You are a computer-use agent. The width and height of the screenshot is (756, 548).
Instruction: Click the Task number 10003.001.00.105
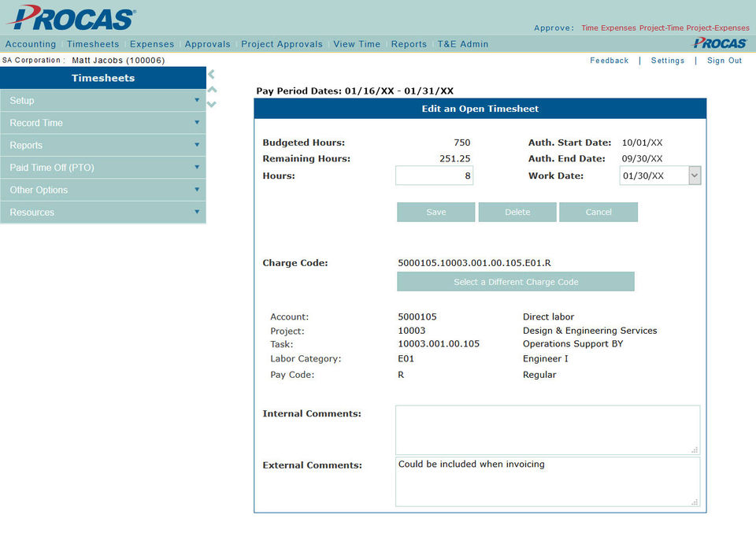(x=439, y=344)
